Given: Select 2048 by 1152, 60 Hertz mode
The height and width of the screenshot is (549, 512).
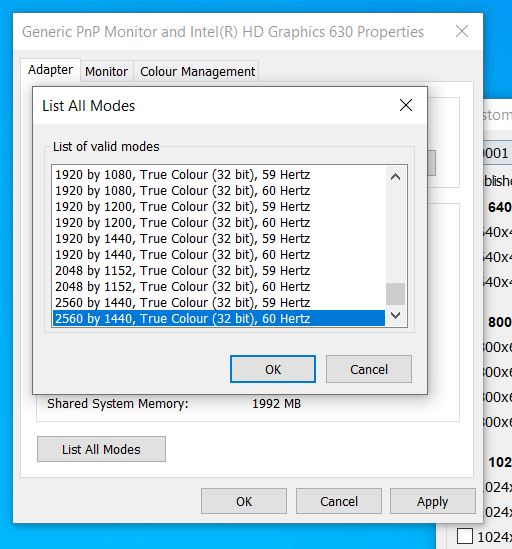Looking at the screenshot, I should click(x=219, y=287).
